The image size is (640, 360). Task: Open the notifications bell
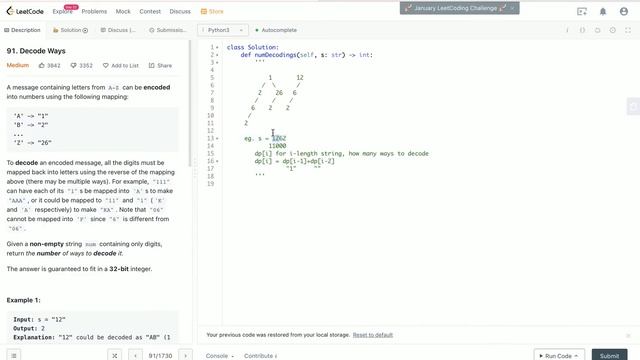pos(603,11)
